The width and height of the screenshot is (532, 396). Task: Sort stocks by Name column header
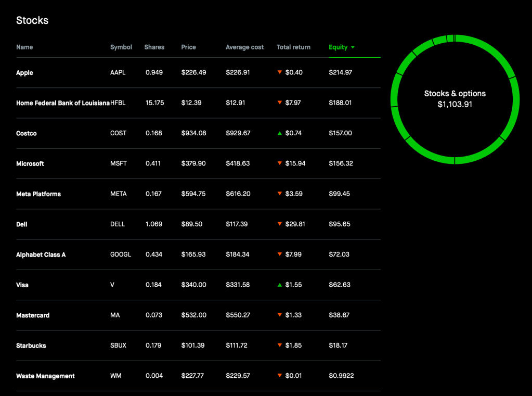[24, 47]
